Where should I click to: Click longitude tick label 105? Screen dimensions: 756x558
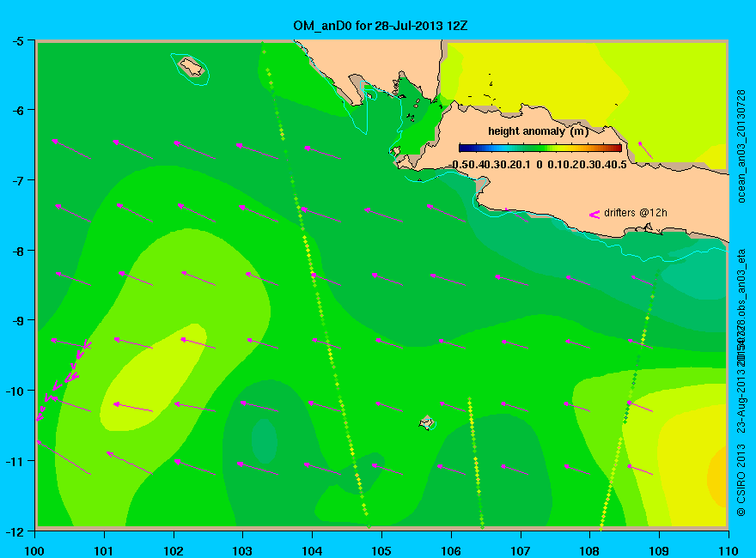pyautogui.click(x=381, y=551)
